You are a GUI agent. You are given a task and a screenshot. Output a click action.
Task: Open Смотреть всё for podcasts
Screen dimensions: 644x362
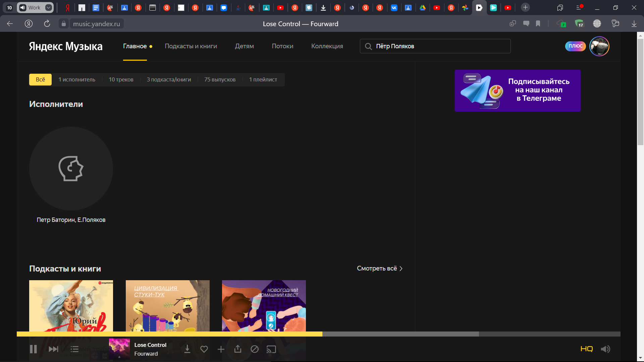tap(379, 268)
